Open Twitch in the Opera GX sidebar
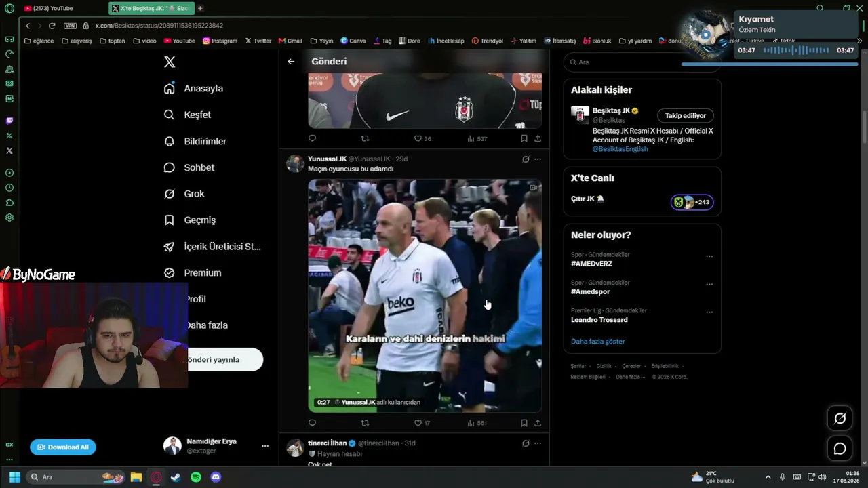The image size is (868, 488). (x=9, y=121)
